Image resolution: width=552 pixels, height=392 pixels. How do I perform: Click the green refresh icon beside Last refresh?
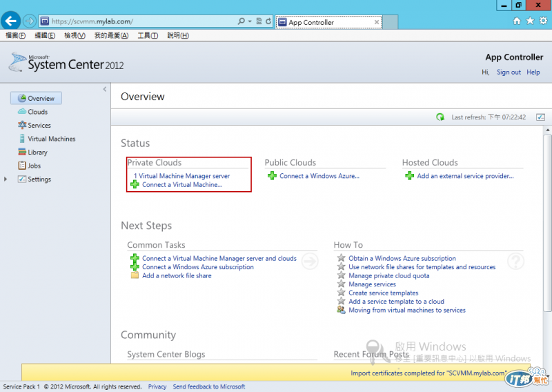(x=440, y=117)
